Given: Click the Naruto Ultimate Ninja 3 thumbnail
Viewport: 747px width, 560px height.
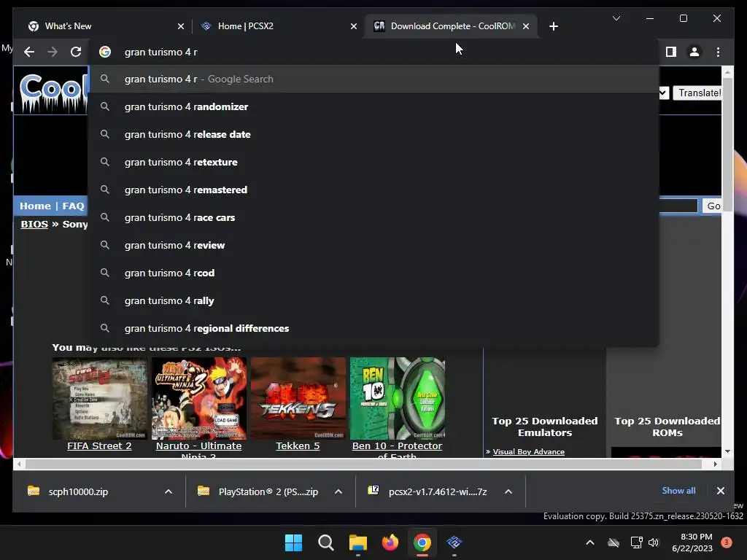Looking at the screenshot, I should click(x=198, y=399).
